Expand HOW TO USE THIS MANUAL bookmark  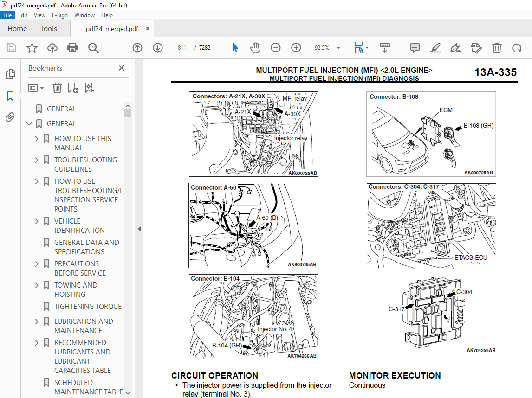[37, 139]
